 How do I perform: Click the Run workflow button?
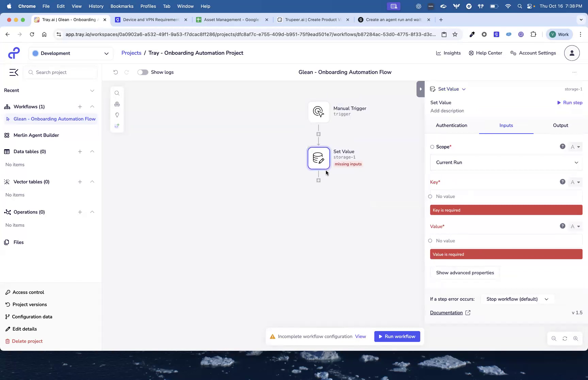(397, 336)
